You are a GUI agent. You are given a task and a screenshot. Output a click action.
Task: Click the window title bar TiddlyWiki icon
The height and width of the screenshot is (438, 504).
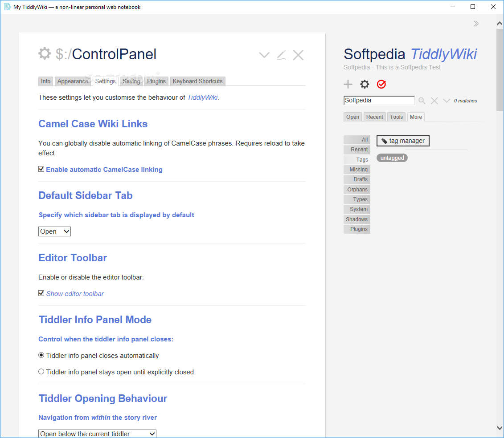pos(7,7)
